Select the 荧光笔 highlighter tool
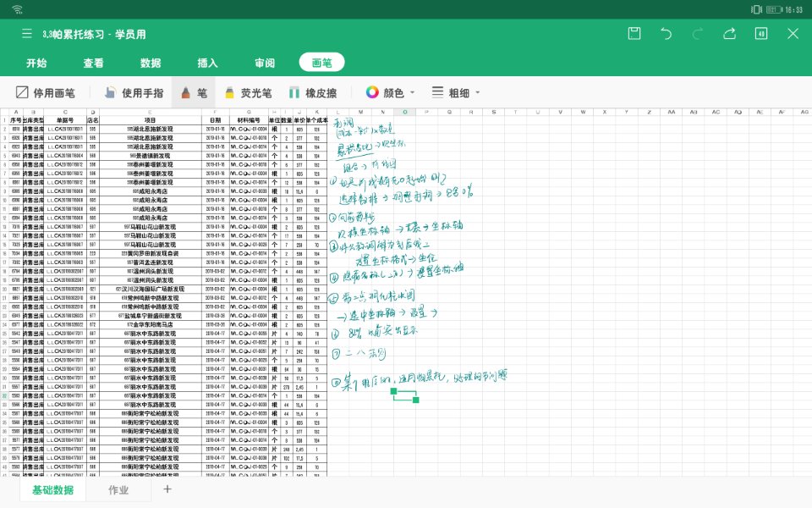 pos(248,93)
